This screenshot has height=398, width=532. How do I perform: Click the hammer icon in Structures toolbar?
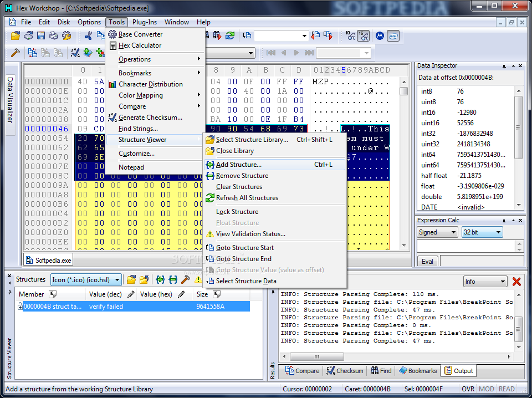pyautogui.click(x=186, y=279)
